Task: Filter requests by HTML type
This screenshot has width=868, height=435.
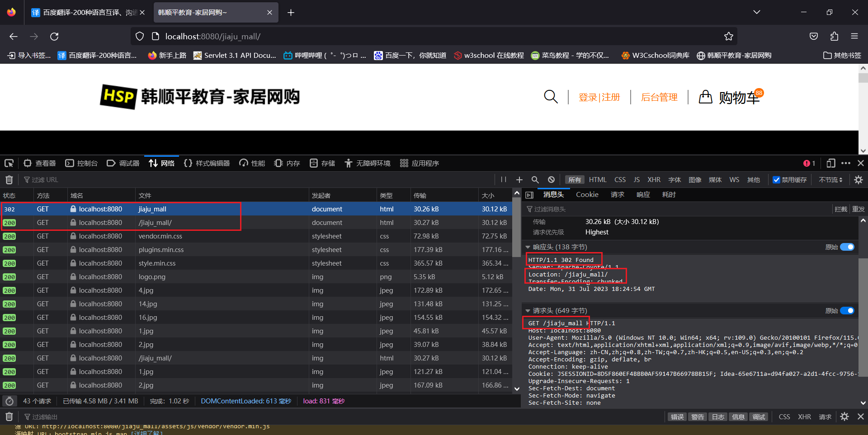Action: (x=598, y=180)
